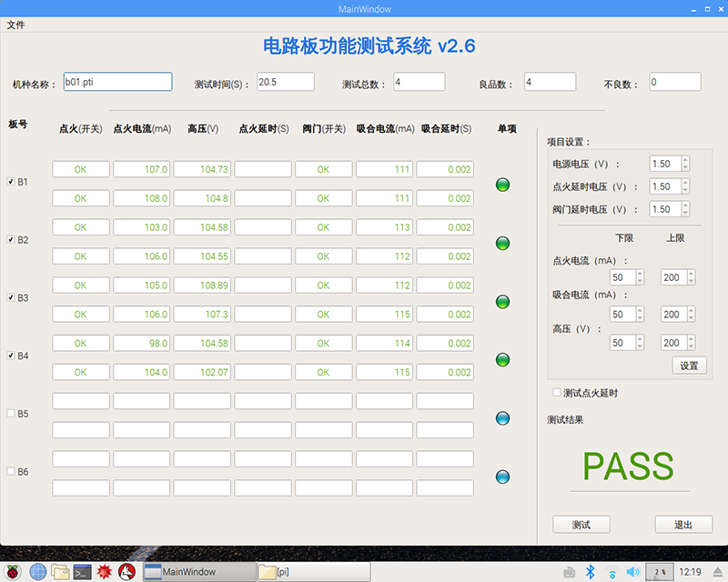The image size is (728, 582).
Task: Click the 机种名称 input field
Action: 117,82
